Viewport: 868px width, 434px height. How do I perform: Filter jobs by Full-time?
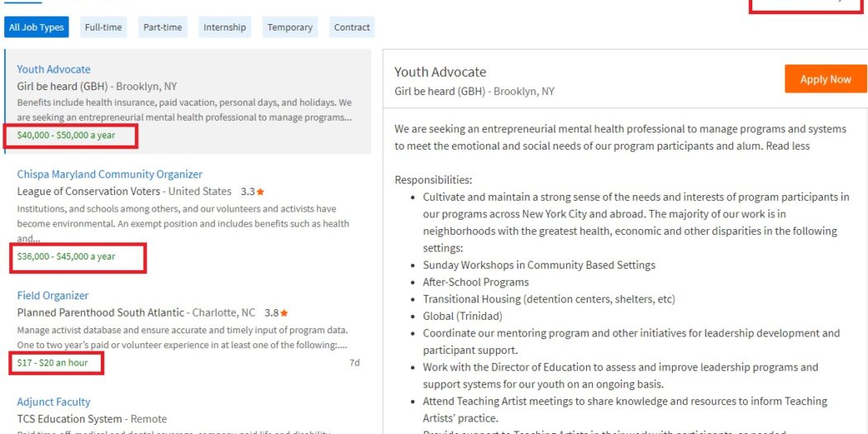tap(103, 27)
